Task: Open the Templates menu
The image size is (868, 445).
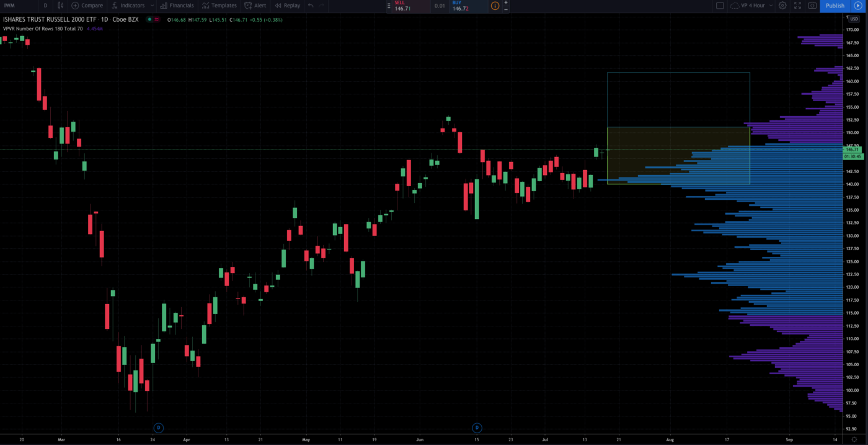Action: (x=219, y=6)
